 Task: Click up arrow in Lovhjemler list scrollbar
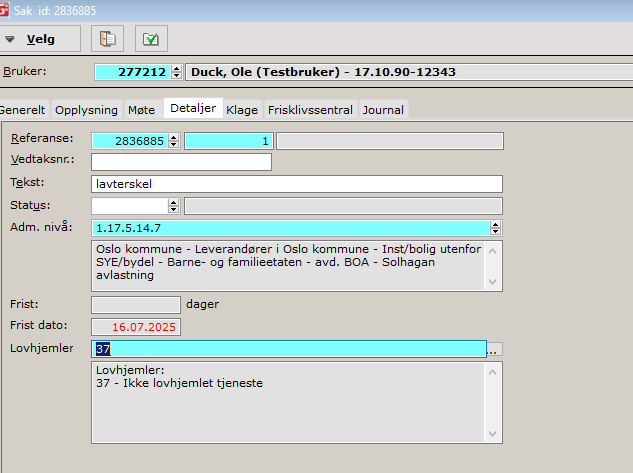[493, 372]
